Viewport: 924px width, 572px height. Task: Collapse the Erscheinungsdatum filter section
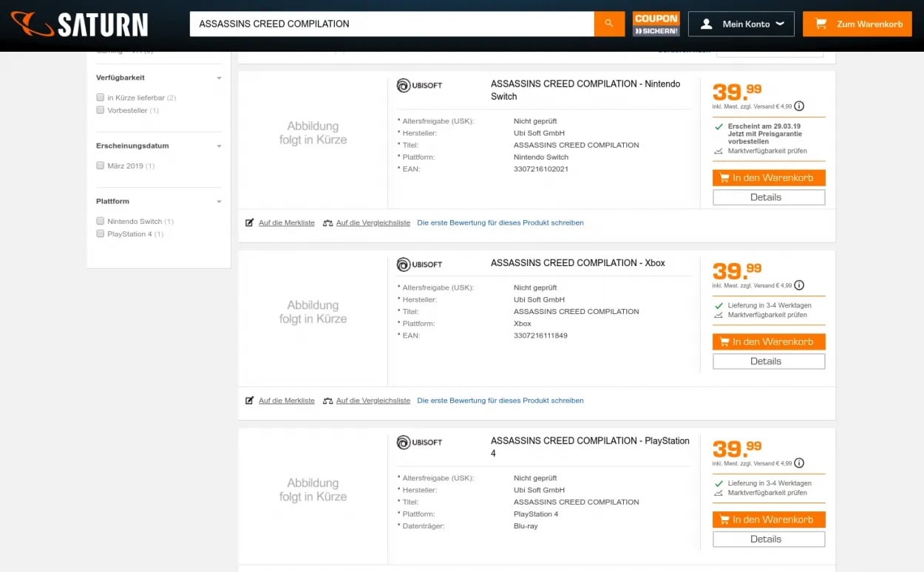[x=219, y=146]
